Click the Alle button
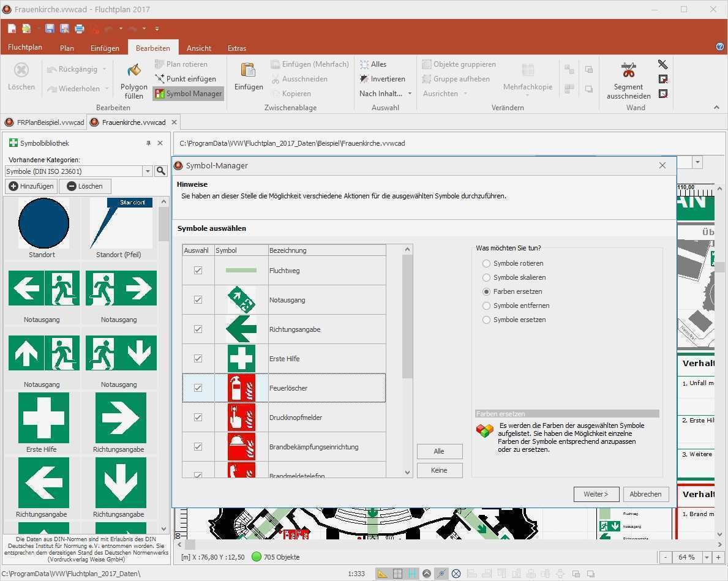This screenshot has width=728, height=581. [439, 451]
